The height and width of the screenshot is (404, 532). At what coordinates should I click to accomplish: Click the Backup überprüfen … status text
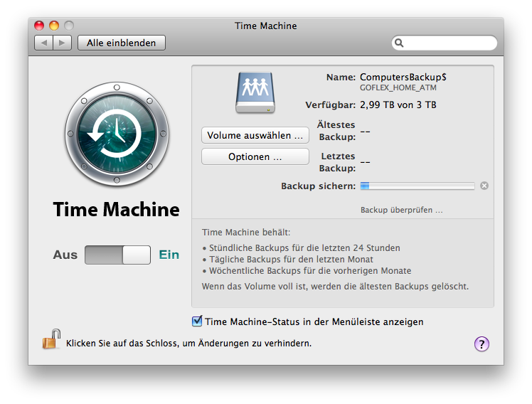[x=401, y=210]
